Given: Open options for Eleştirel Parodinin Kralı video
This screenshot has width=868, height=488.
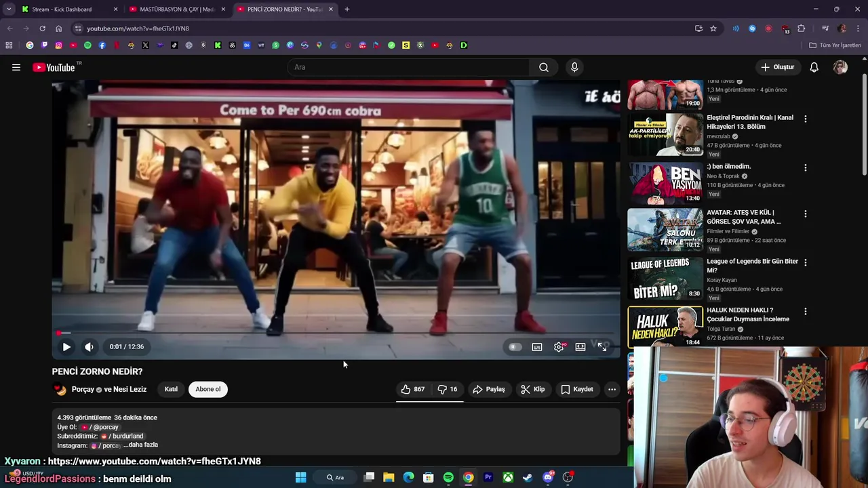Looking at the screenshot, I should 805,119.
